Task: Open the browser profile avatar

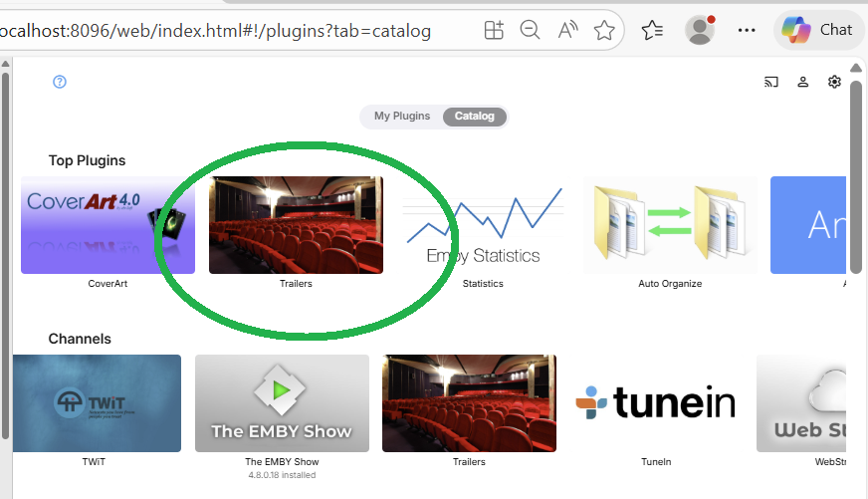Action: 700,30
